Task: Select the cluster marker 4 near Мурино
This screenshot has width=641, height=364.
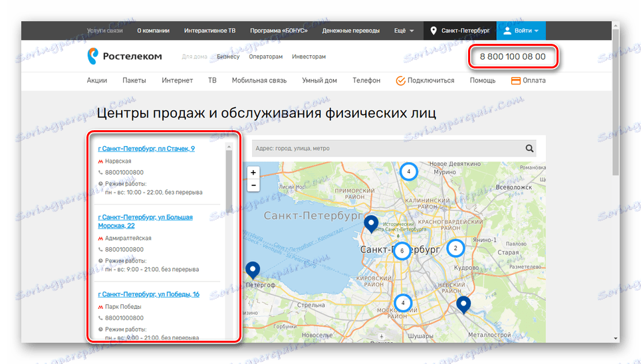Action: tap(408, 171)
